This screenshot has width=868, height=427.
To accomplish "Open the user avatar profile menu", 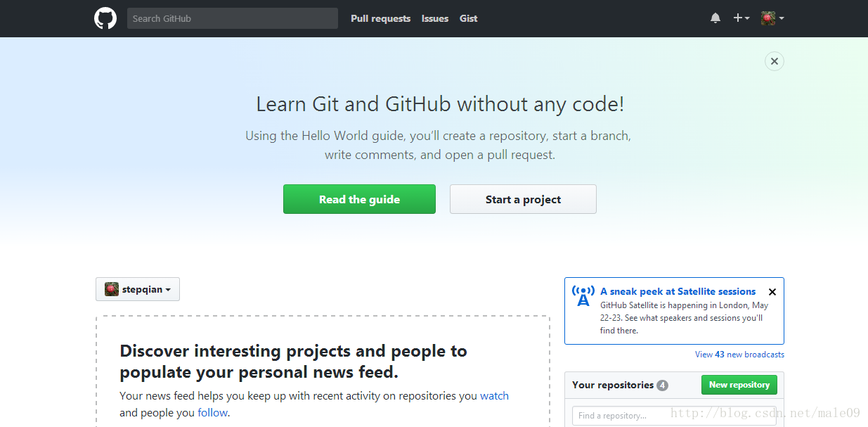I will pos(772,18).
